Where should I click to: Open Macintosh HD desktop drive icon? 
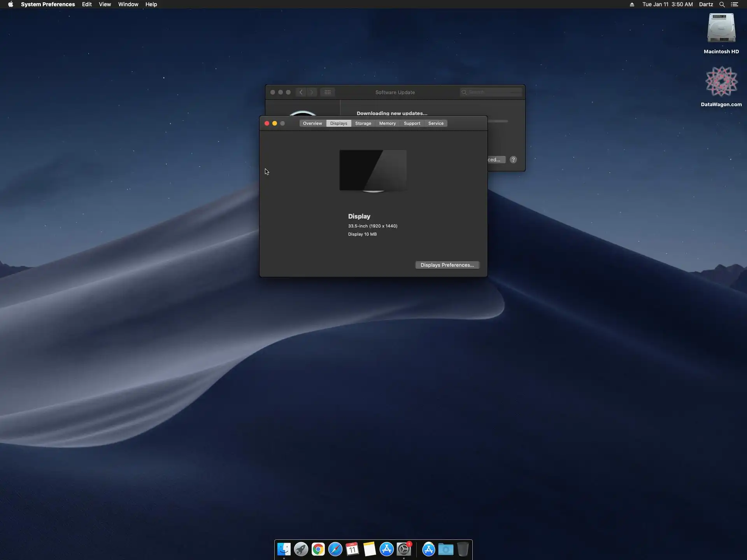[721, 28]
